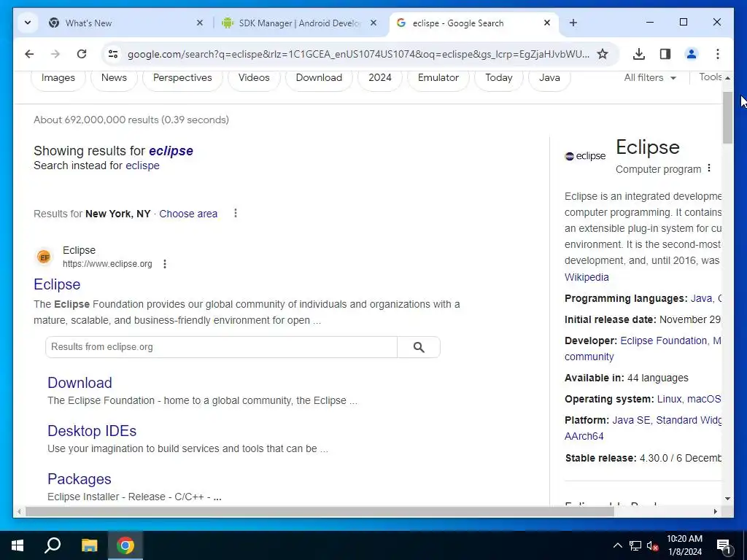Click the Eclipse Foundation developer link
This screenshot has height=560, width=747.
pyautogui.click(x=664, y=341)
